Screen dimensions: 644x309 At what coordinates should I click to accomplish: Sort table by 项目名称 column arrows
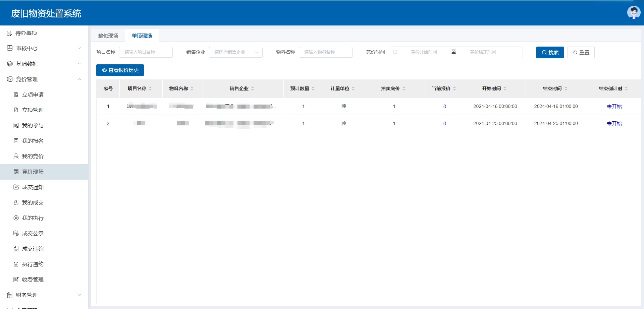tap(150, 88)
